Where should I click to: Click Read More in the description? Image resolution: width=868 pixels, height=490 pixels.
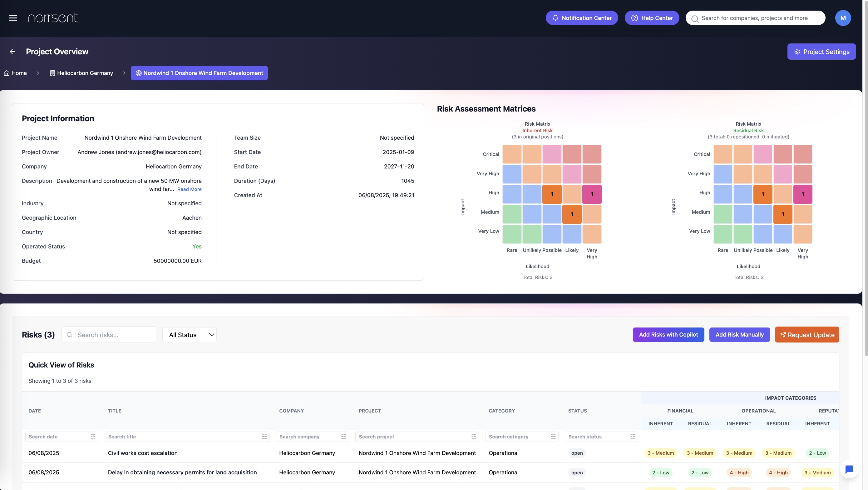pyautogui.click(x=190, y=189)
